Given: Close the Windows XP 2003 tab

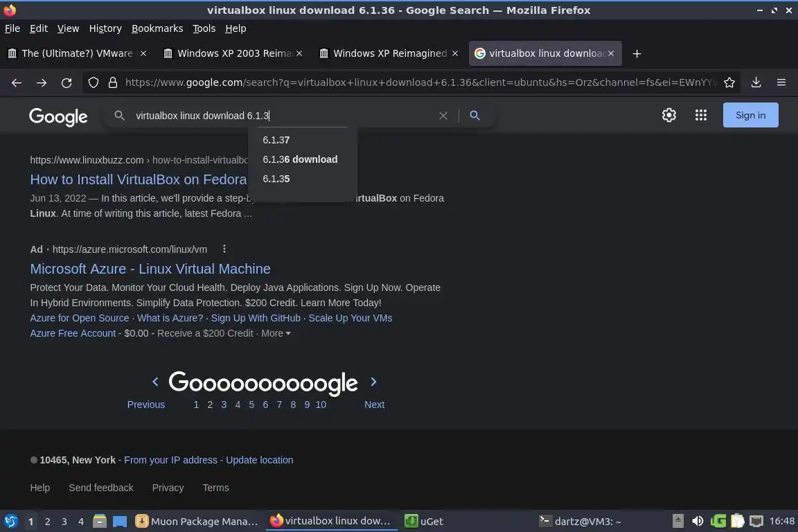Looking at the screenshot, I should click(299, 53).
